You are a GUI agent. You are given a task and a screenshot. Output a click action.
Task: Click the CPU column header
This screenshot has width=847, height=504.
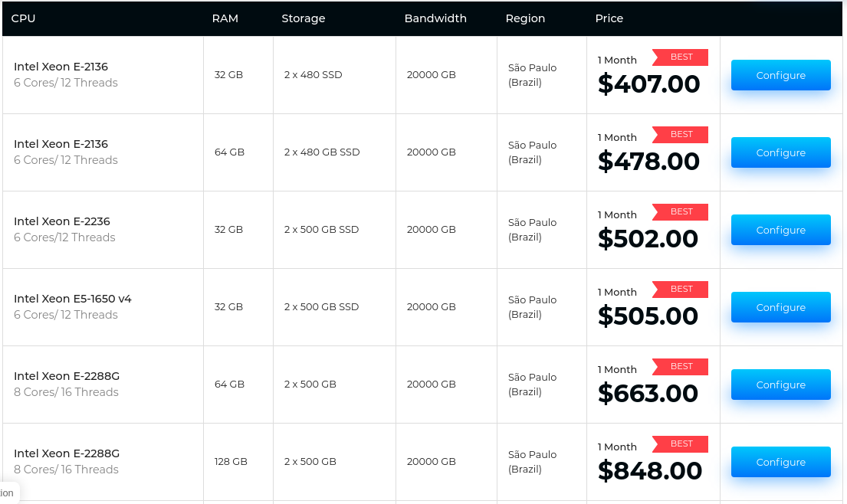tap(23, 18)
